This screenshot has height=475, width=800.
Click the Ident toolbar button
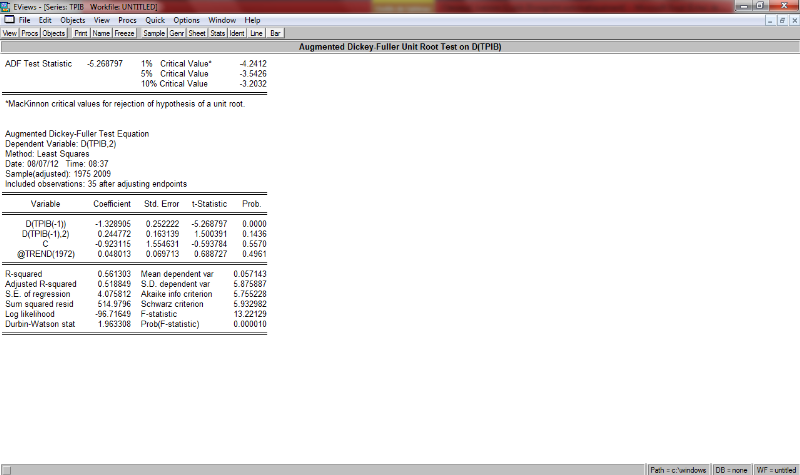[237, 33]
